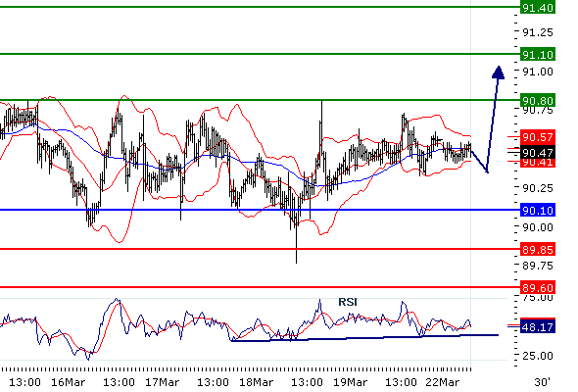This screenshot has width=578, height=392.
Task: Select the 17Mar date marker
Action: (162, 382)
